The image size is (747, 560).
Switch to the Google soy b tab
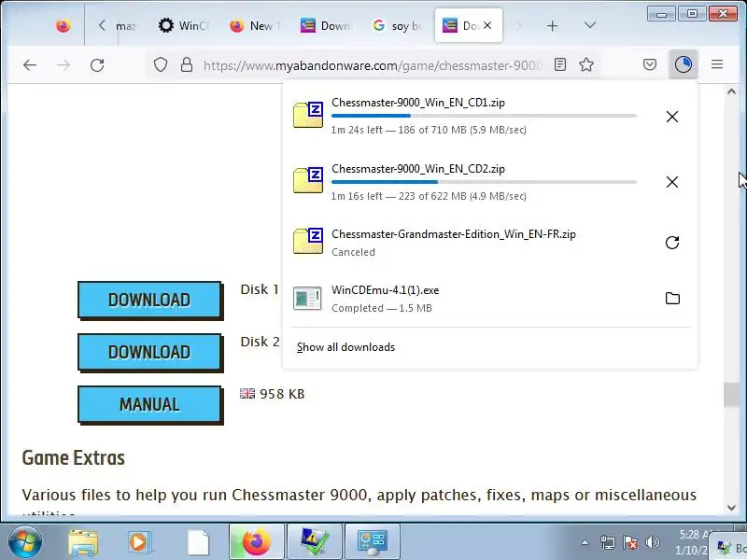pyautogui.click(x=398, y=25)
